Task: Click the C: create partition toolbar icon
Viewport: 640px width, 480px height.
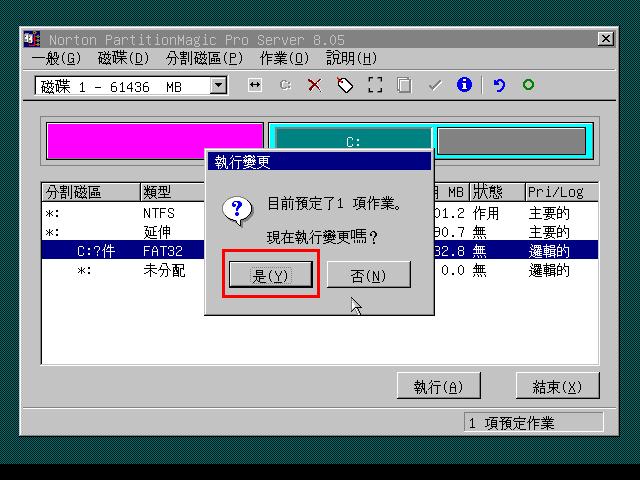Action: point(285,85)
